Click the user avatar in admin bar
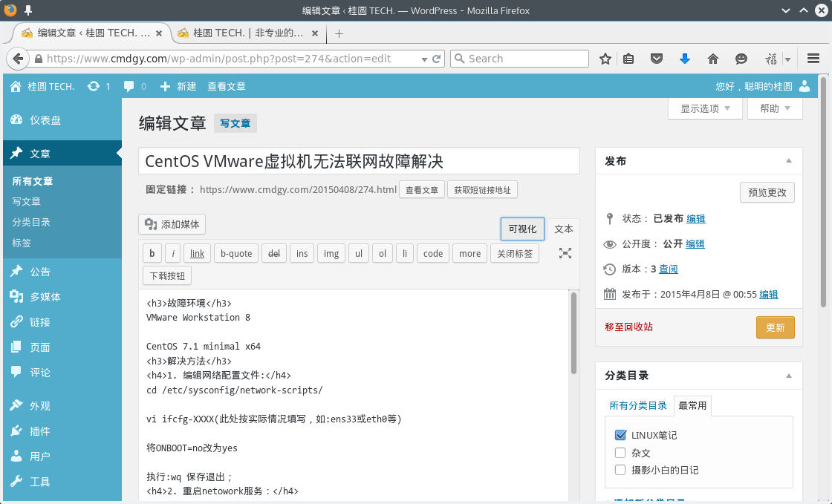This screenshot has height=504, width=832. click(x=805, y=86)
